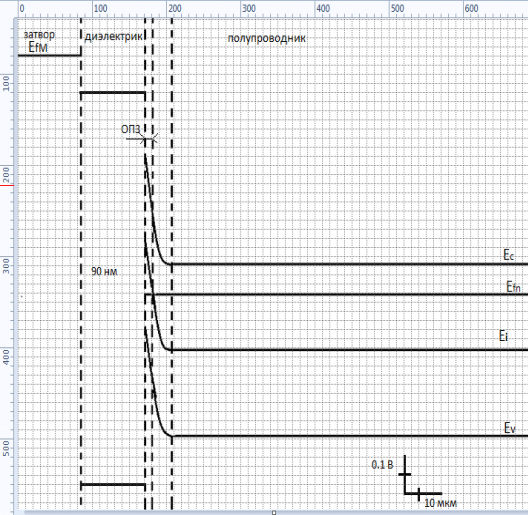The height and width of the screenshot is (515, 528).
Task: Select the "EfM" label near the gate level
Action: 38,47
